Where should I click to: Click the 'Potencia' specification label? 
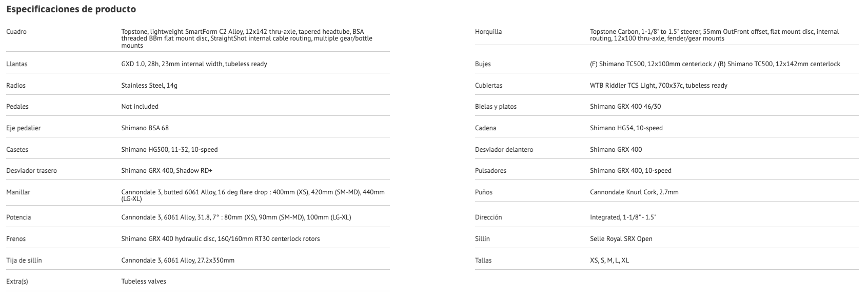(x=18, y=217)
